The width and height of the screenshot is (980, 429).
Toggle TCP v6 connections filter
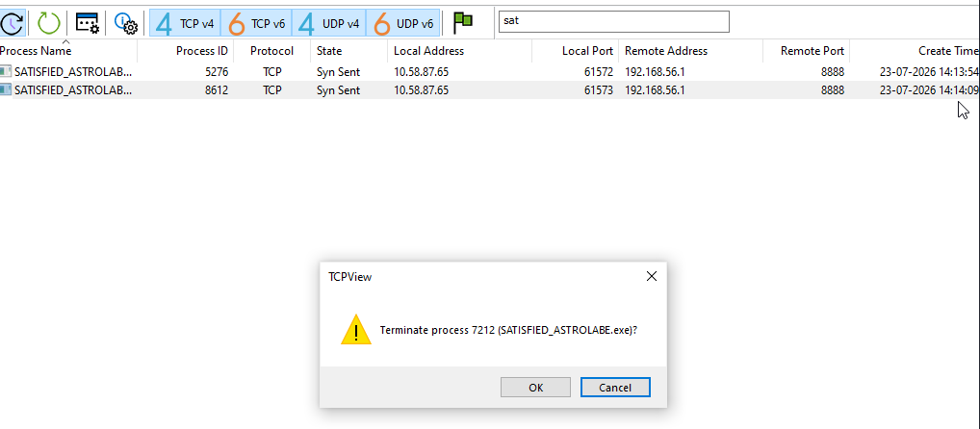[256, 23]
